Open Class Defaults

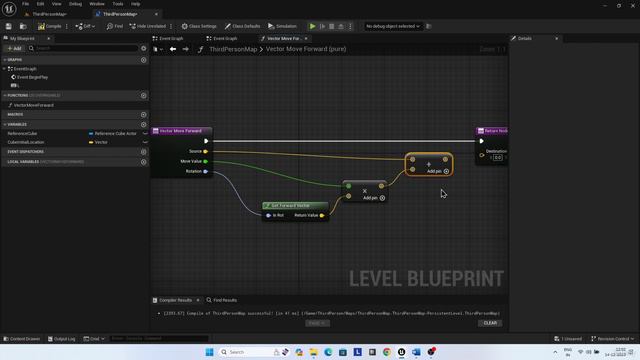click(x=242, y=26)
